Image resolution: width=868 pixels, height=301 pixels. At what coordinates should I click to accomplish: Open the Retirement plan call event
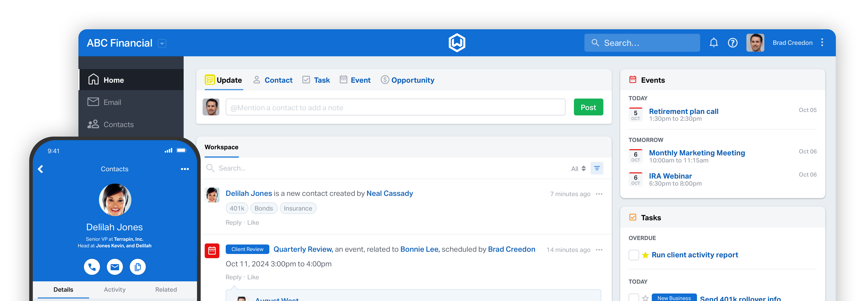[x=683, y=111]
